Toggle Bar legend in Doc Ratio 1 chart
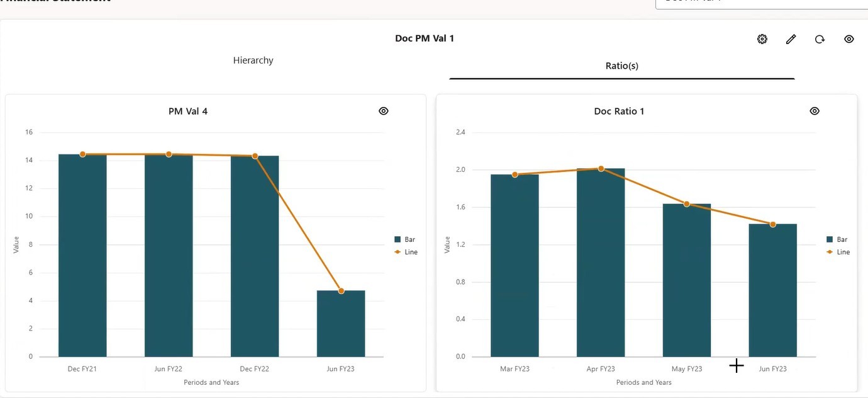The image size is (868, 398). pyautogui.click(x=837, y=239)
